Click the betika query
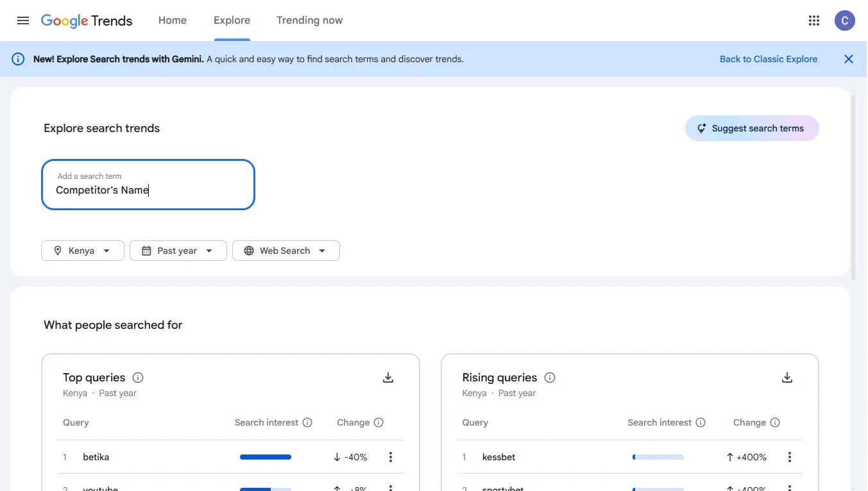 click(x=96, y=457)
